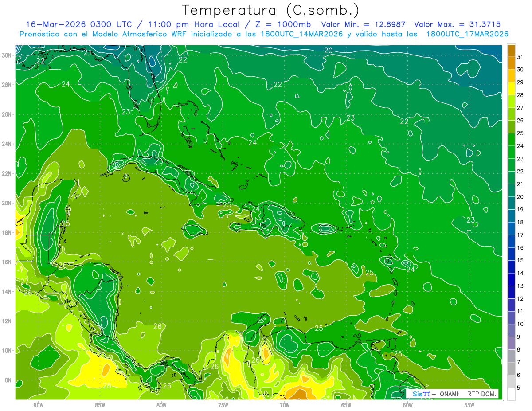This screenshot has height=411, width=532.
Task: Click the 20 contour label inside the map
Action: click(328, 51)
